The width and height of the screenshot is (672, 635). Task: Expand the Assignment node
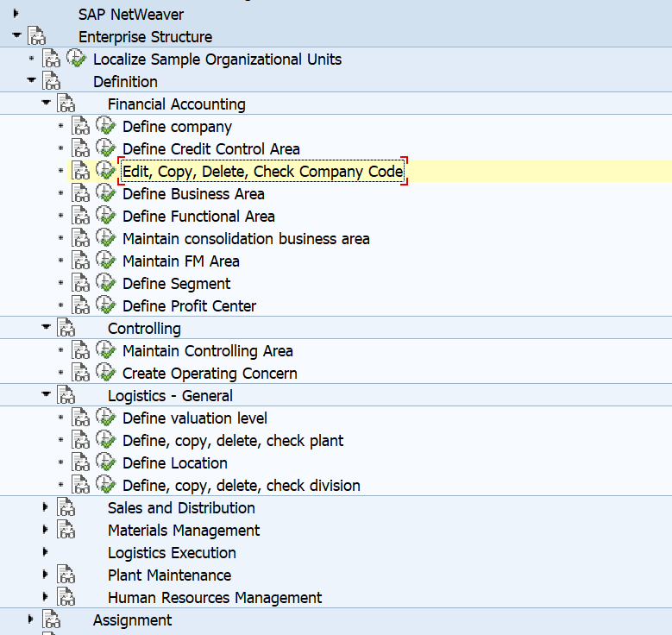30,619
